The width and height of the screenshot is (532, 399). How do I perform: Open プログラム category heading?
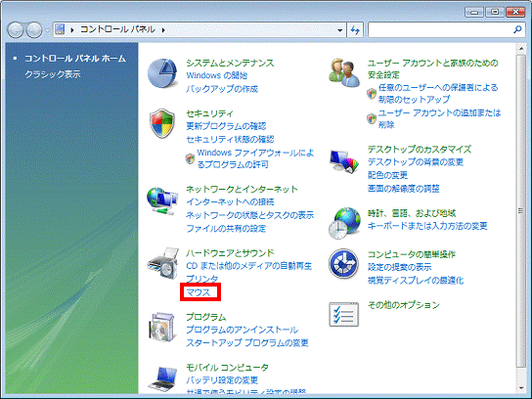(206, 317)
